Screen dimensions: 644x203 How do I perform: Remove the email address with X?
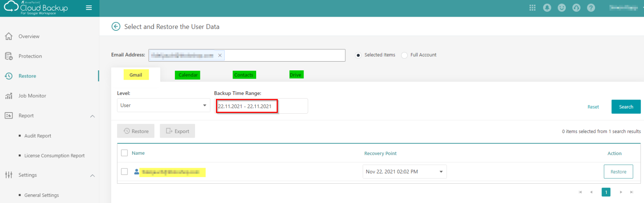220,56
